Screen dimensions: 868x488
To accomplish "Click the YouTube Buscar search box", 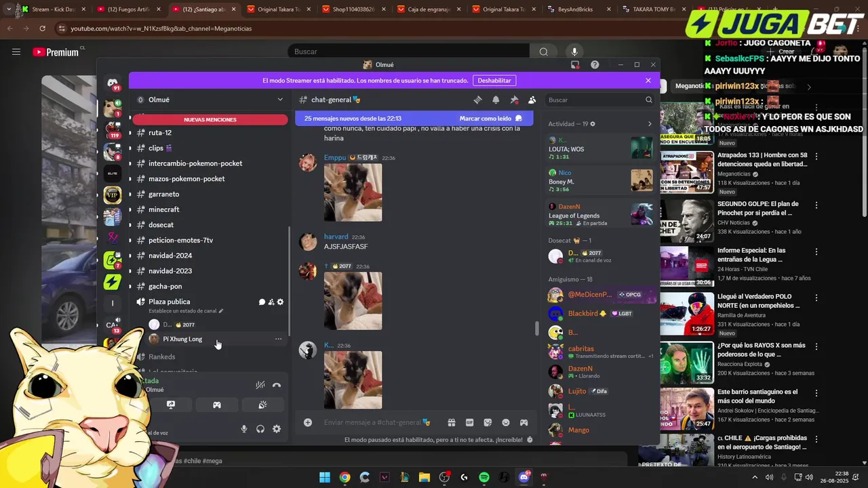I will [409, 52].
